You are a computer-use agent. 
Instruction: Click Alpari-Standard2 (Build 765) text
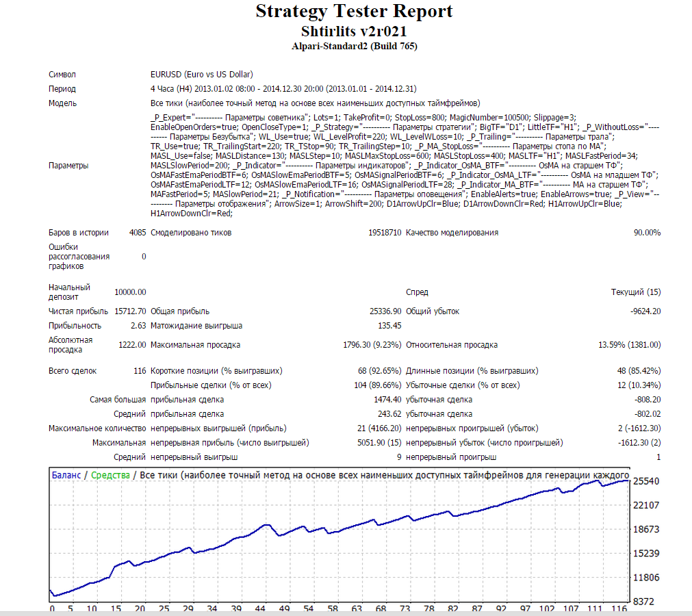coord(354,46)
